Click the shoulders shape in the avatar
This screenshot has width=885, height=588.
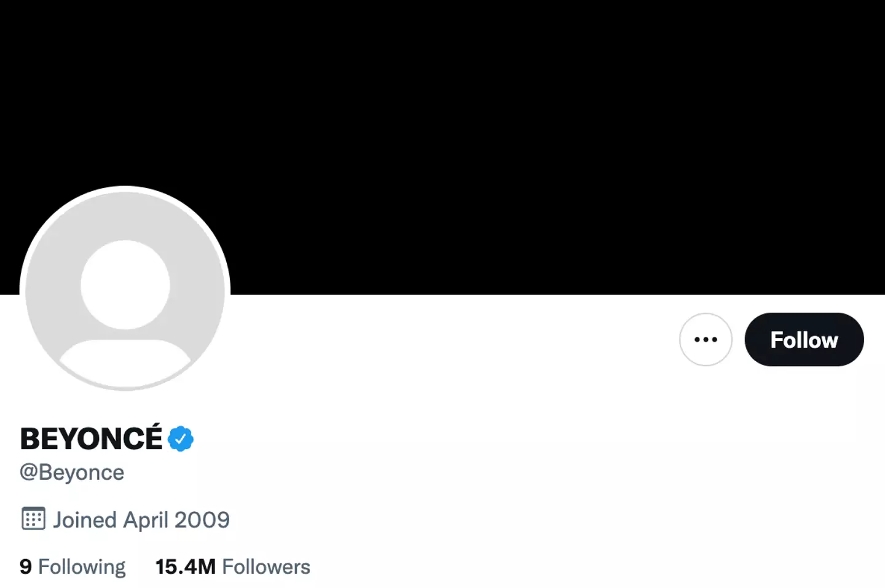(x=125, y=361)
